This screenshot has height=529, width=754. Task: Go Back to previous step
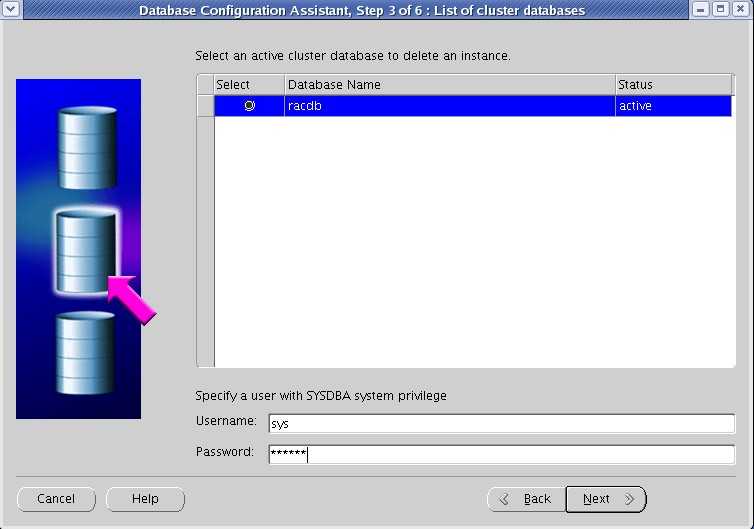527,499
